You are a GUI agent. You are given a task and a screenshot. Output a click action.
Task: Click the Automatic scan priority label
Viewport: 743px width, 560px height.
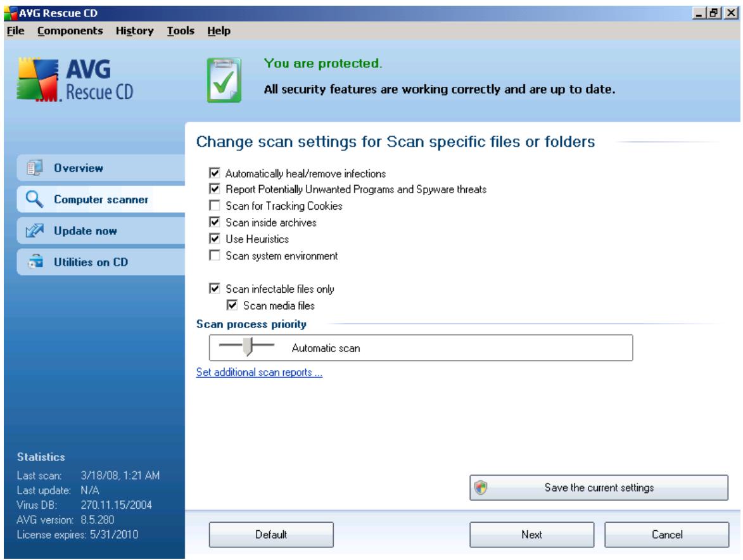[x=326, y=348]
